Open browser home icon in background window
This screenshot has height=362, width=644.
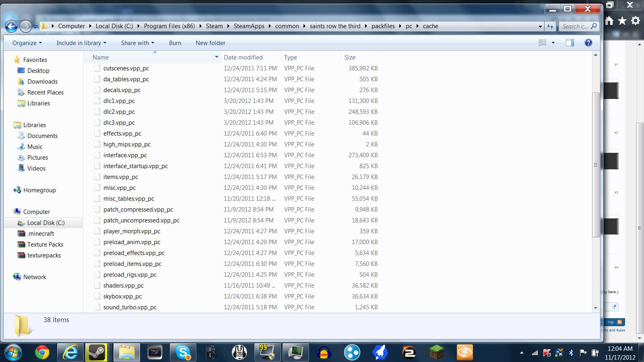click(x=609, y=21)
